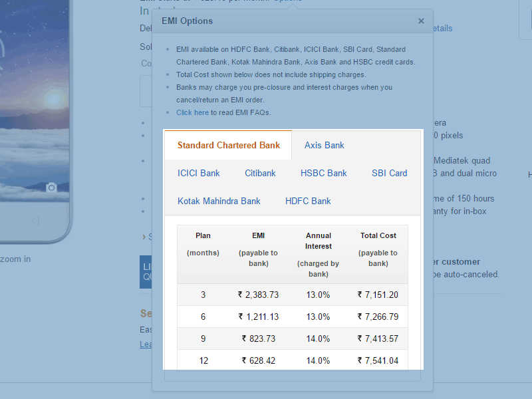Viewport: 532px width, 399px height.
Task: Click total cost ₹ 7,151.20
Action: click(378, 295)
